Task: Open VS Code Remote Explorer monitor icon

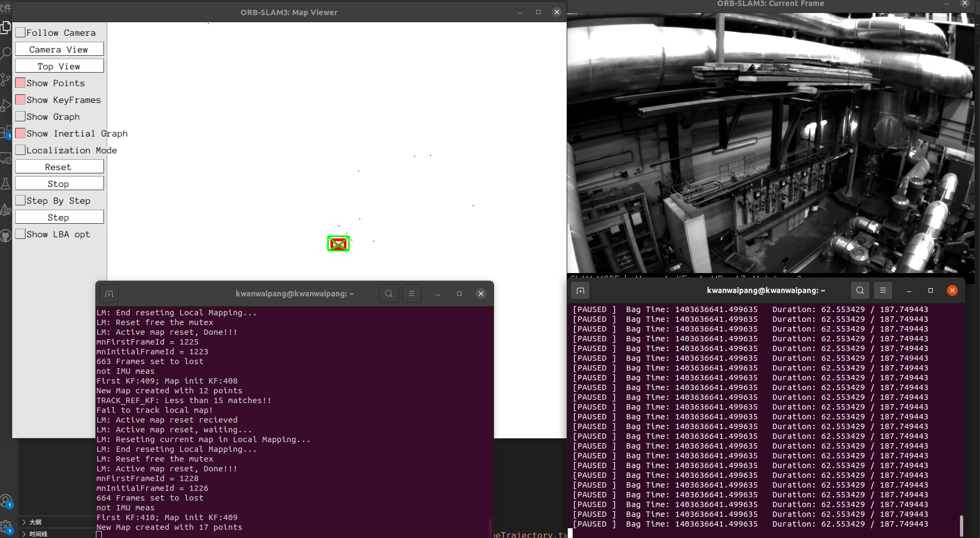Action: click(5, 158)
